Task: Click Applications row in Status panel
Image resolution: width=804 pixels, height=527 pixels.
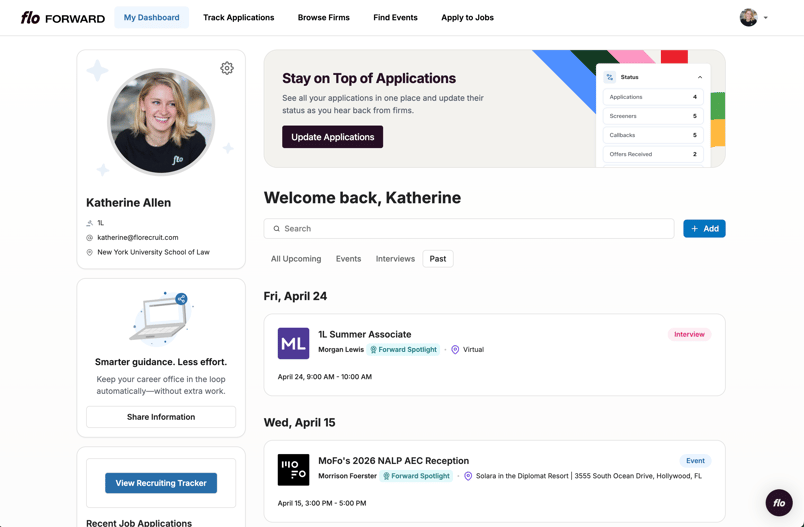Action: click(x=653, y=97)
